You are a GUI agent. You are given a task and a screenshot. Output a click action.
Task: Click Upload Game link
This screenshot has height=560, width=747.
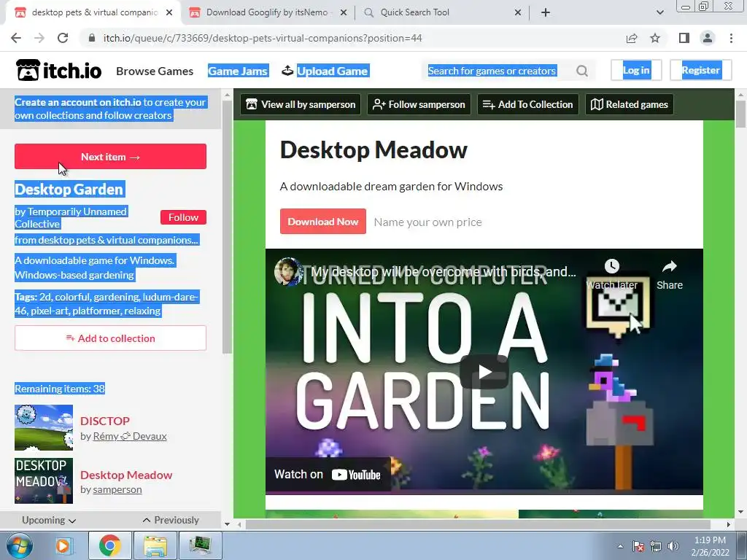pyautogui.click(x=325, y=71)
